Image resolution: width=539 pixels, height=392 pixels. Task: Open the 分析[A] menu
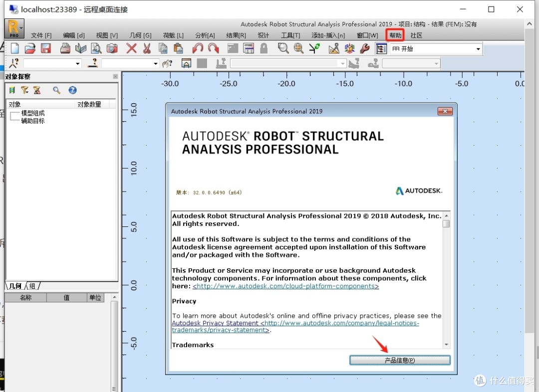205,35
